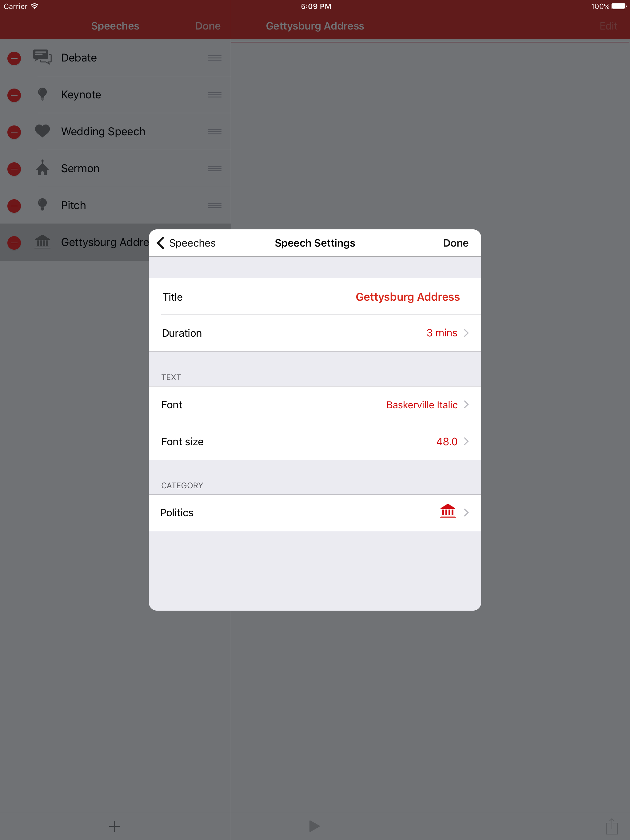Click the Pitch lightbulb icon

[42, 204]
